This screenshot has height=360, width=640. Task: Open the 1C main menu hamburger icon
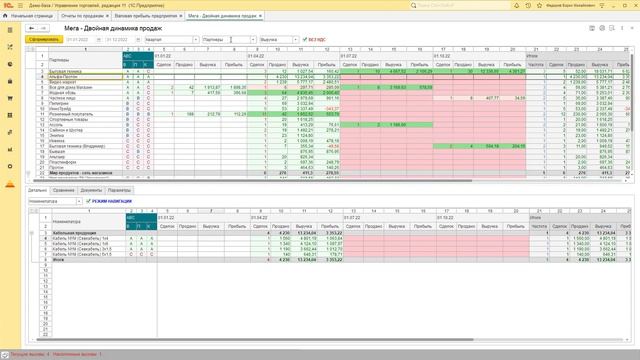(x=20, y=5)
